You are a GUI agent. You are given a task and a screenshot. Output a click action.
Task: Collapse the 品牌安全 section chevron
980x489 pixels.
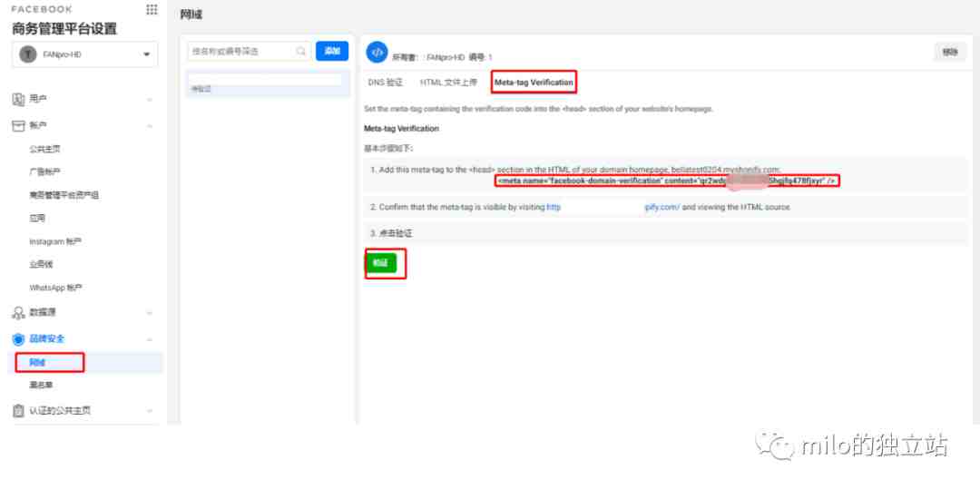[x=150, y=339]
